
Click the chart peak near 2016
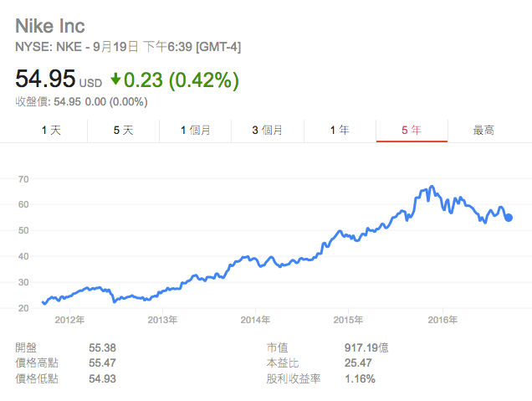pyautogui.click(x=432, y=187)
